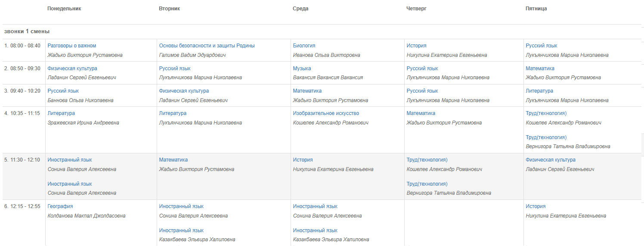This screenshot has width=644, height=246.
Task: Open Monday's Физическая культура lesson
Action: [72, 69]
